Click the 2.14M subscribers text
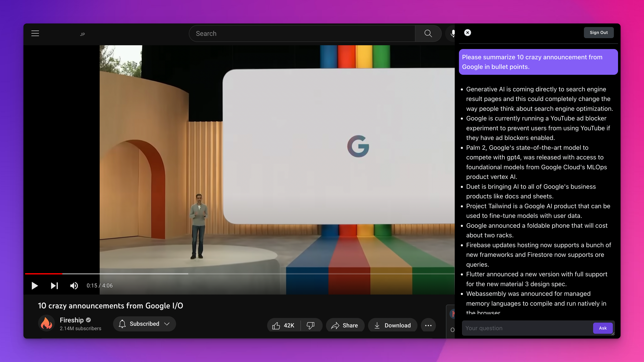The image size is (644, 362). coord(80,328)
